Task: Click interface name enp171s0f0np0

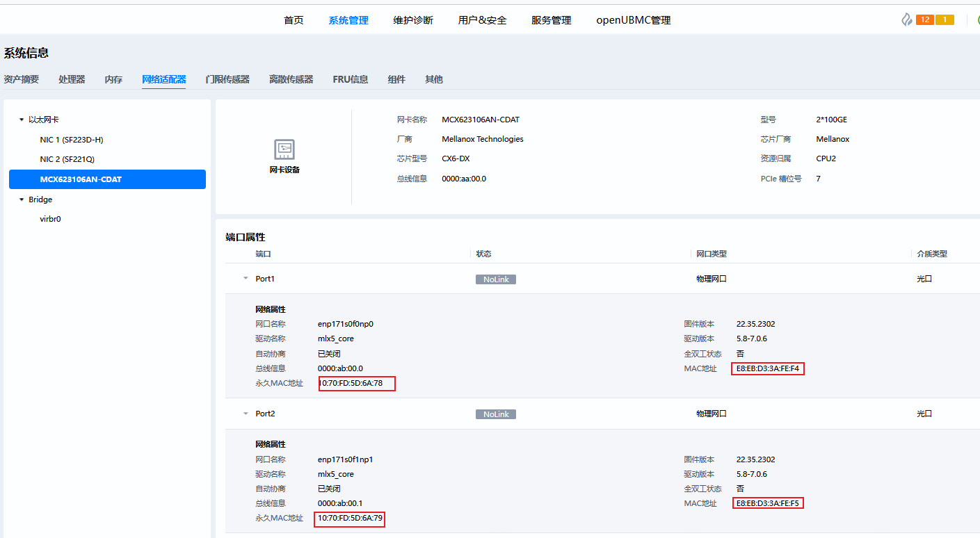Action: 346,324
